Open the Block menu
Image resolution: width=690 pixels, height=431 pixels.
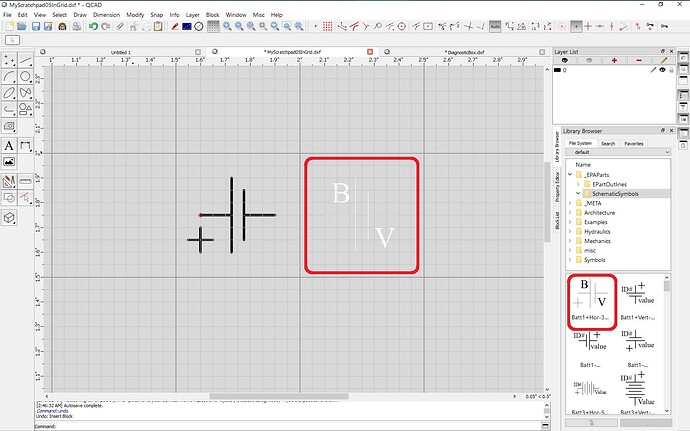213,15
